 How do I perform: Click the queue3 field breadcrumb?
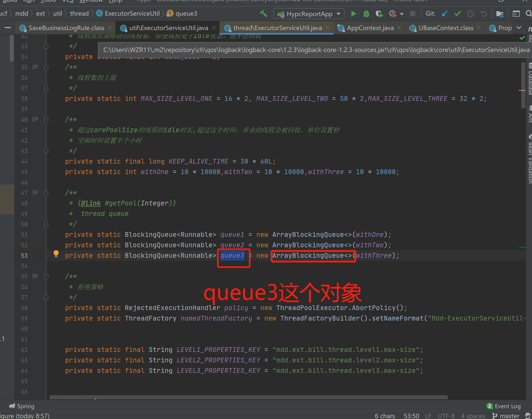click(x=182, y=14)
